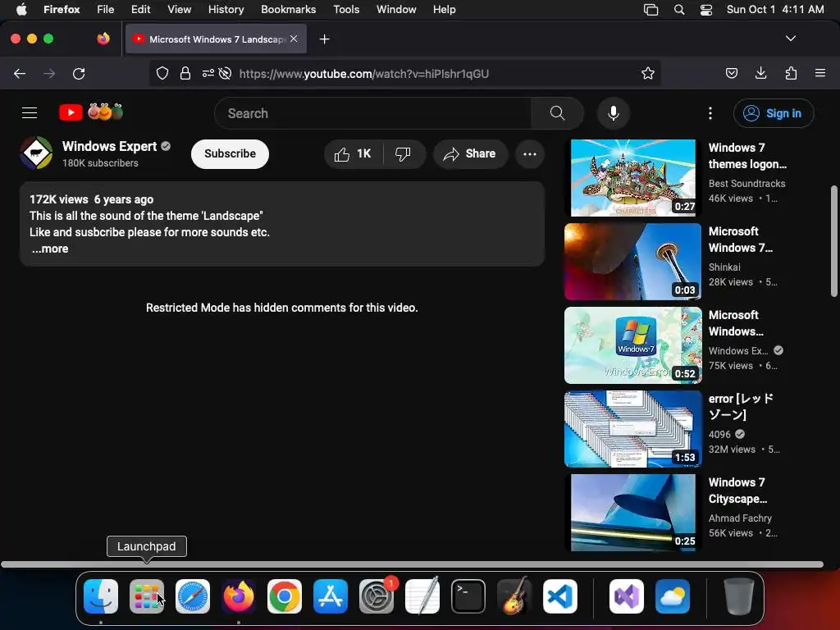Viewport: 840px width, 630px height.
Task: Open Windows 7 Cityscape video title
Action: point(737,491)
